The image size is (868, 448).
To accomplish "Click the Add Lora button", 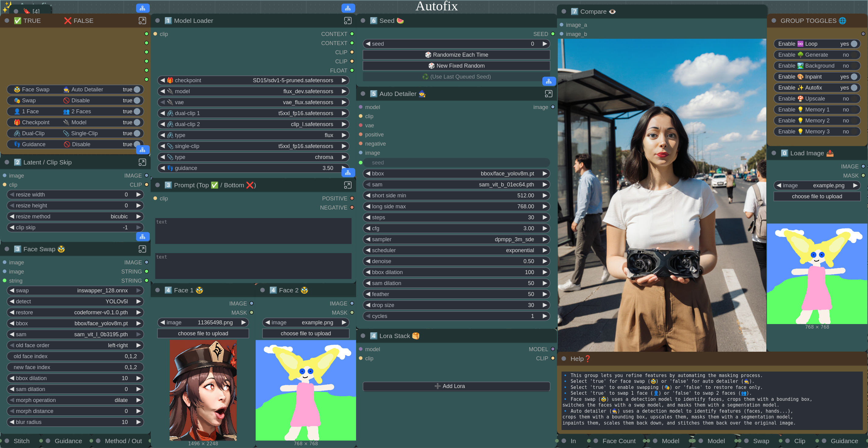I will coord(456,386).
